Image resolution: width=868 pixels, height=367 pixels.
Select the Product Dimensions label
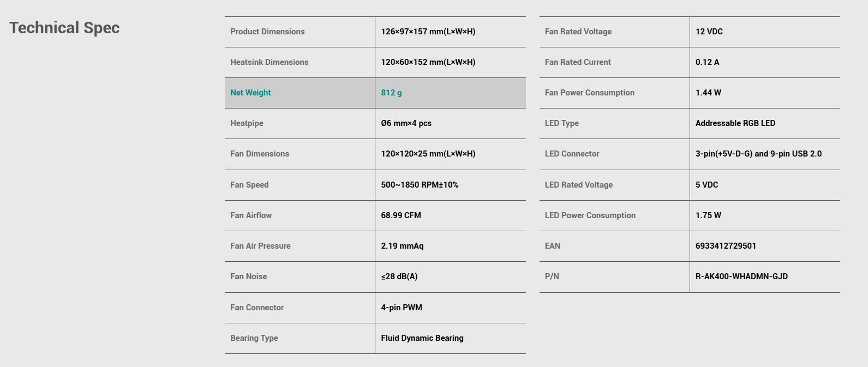coord(267,32)
